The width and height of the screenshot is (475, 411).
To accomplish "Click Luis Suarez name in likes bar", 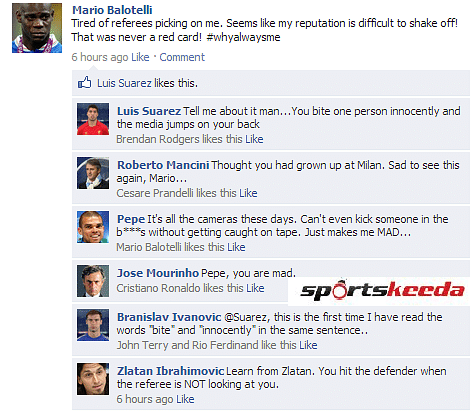I will [124, 83].
